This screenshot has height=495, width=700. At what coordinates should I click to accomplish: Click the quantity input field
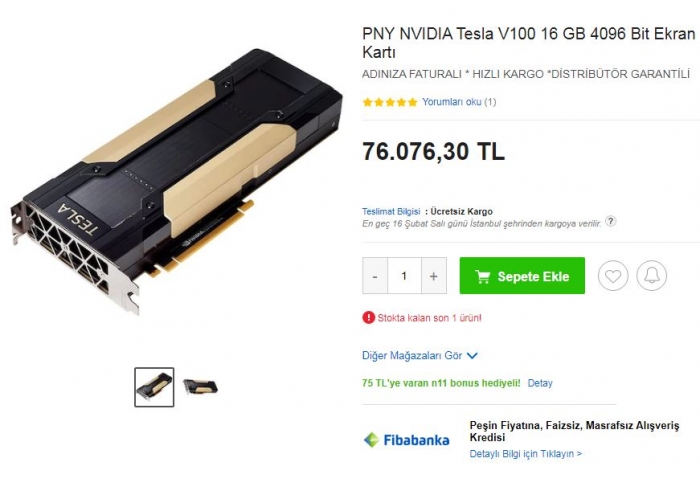coord(404,276)
